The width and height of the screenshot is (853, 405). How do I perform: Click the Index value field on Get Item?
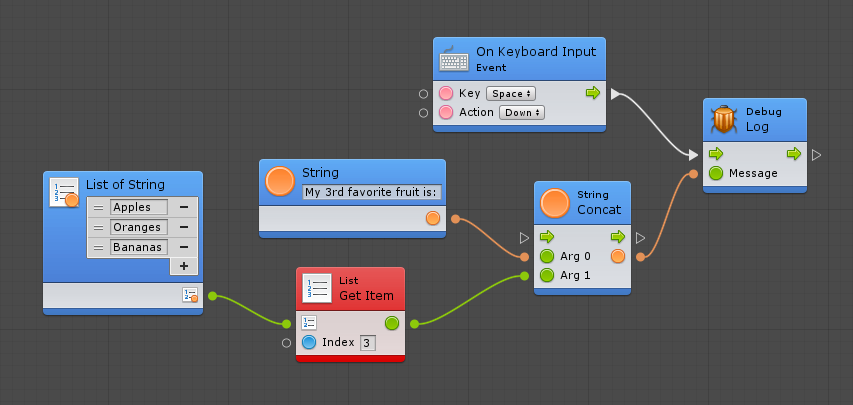[367, 343]
